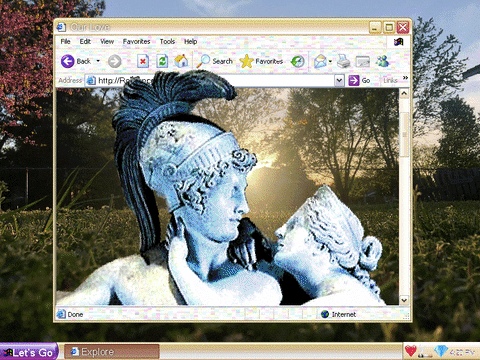Click the Windows flag logo in menu bar

tap(399, 42)
